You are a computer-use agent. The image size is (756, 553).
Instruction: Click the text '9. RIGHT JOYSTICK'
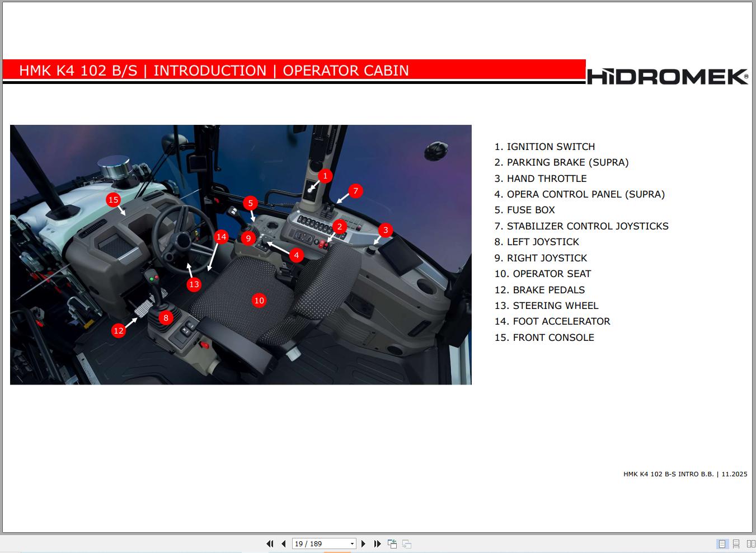click(541, 258)
